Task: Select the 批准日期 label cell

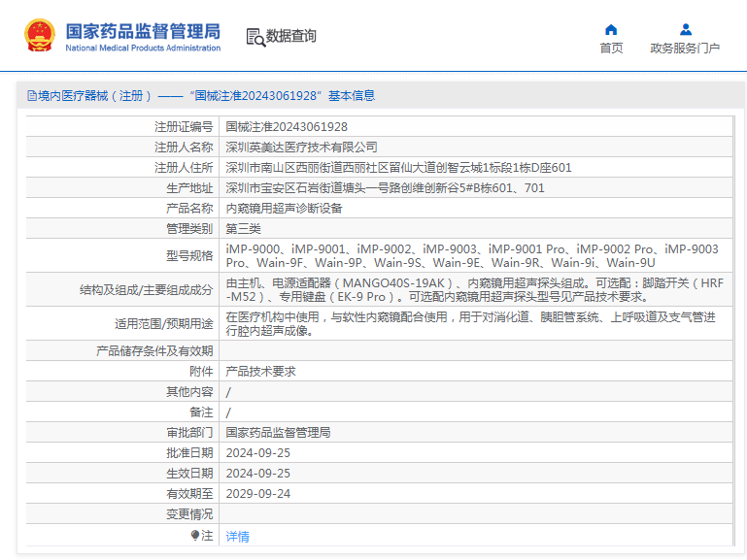Action: click(x=122, y=453)
